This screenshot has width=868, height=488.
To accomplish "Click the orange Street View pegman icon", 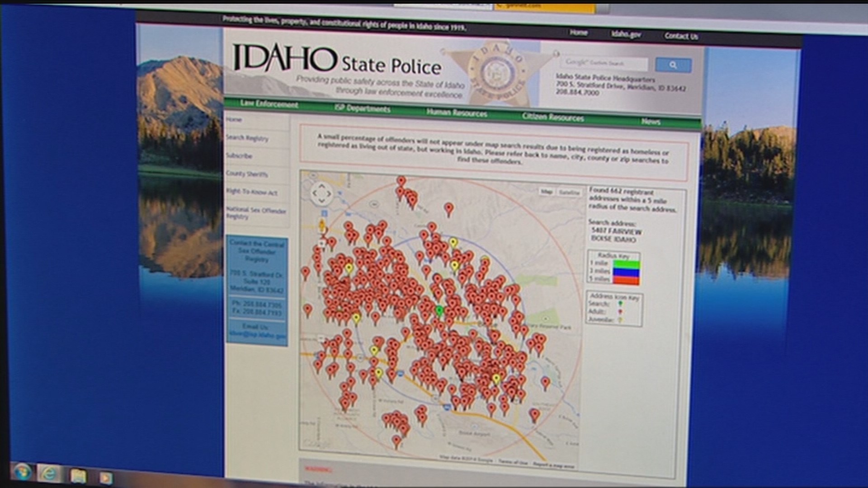I will coord(322,225).
